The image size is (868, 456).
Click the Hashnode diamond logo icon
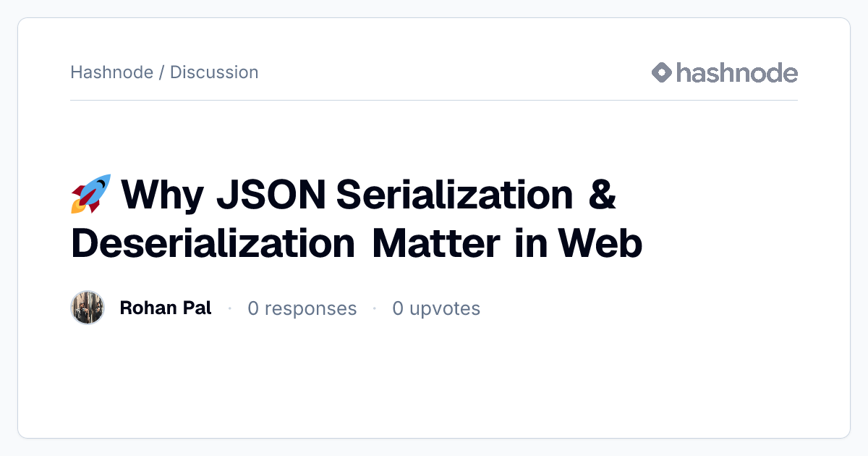(x=662, y=72)
